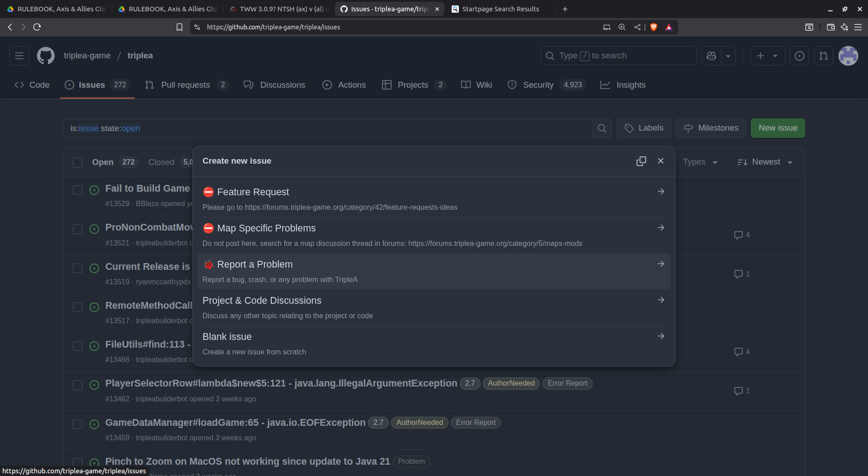Screen dimensions: 868x476
Task: Click the issue search magnifier button
Action: tap(602, 128)
